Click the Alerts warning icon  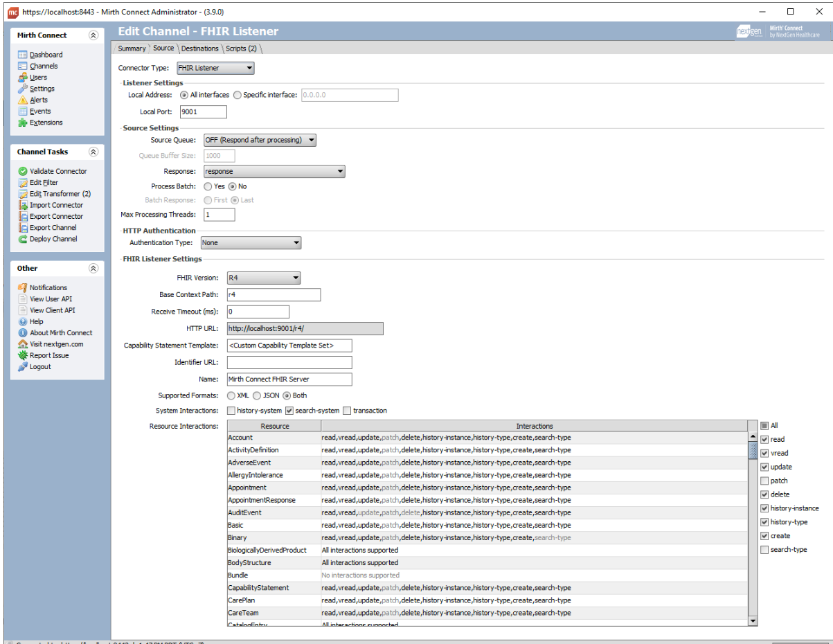(x=23, y=100)
